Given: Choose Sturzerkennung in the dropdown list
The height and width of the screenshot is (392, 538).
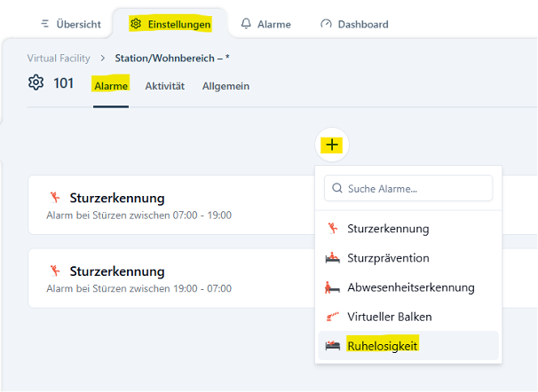Looking at the screenshot, I should tap(388, 229).
